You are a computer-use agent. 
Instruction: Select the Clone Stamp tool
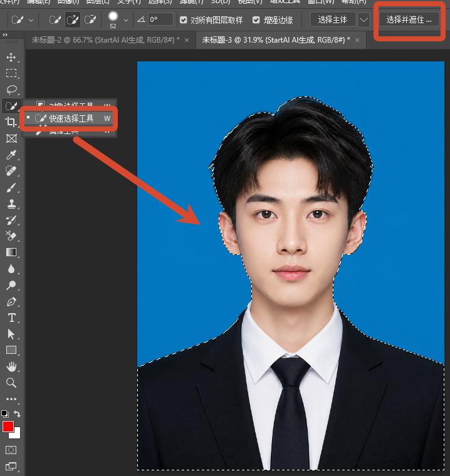pyautogui.click(x=11, y=204)
